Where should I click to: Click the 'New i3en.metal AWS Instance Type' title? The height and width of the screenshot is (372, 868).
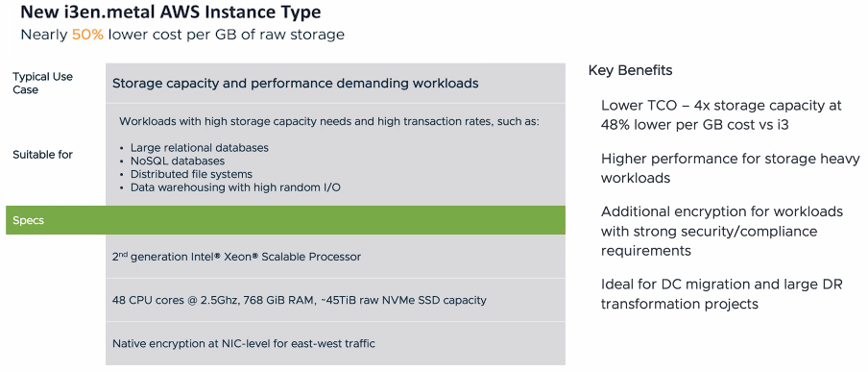pos(171,12)
